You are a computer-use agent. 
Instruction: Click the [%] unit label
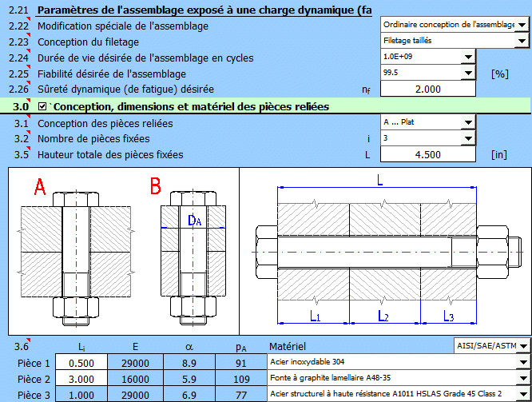(500, 74)
